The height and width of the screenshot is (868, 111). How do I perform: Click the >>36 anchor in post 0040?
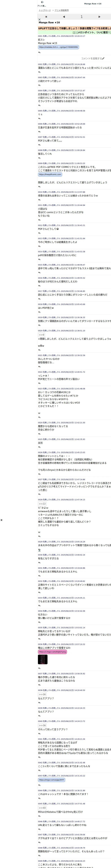pyautogui.click(x=42, y=726)
